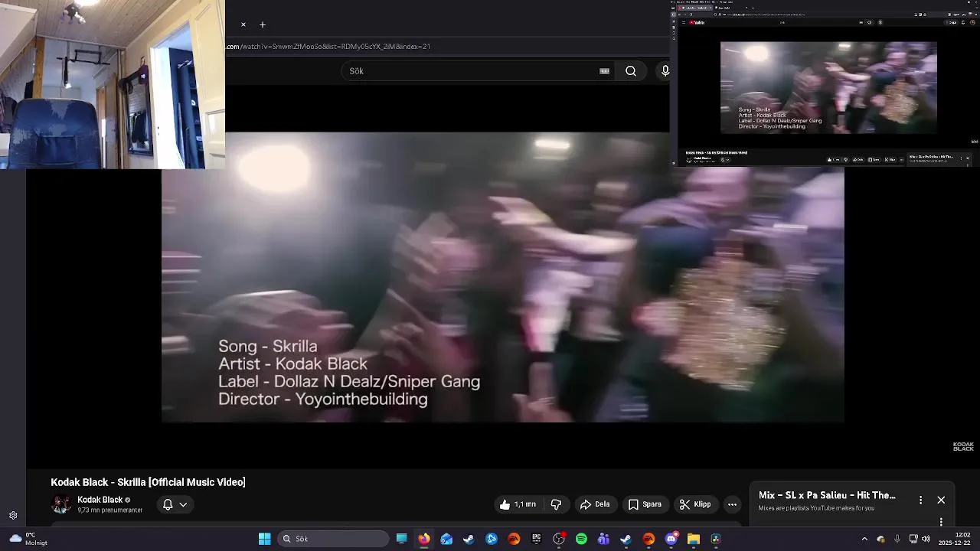The width and height of the screenshot is (980, 551).
Task: Click the Klipp clip button
Action: coord(695,504)
